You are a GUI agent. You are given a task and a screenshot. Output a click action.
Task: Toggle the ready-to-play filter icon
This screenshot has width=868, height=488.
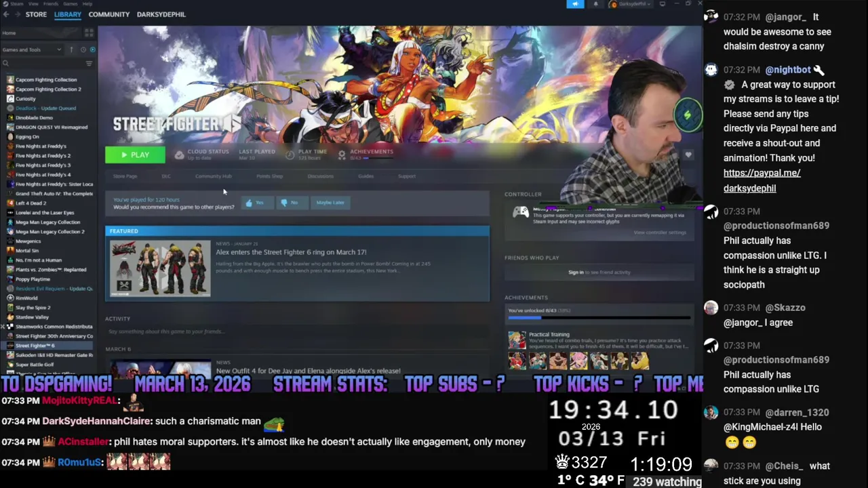[92, 49]
